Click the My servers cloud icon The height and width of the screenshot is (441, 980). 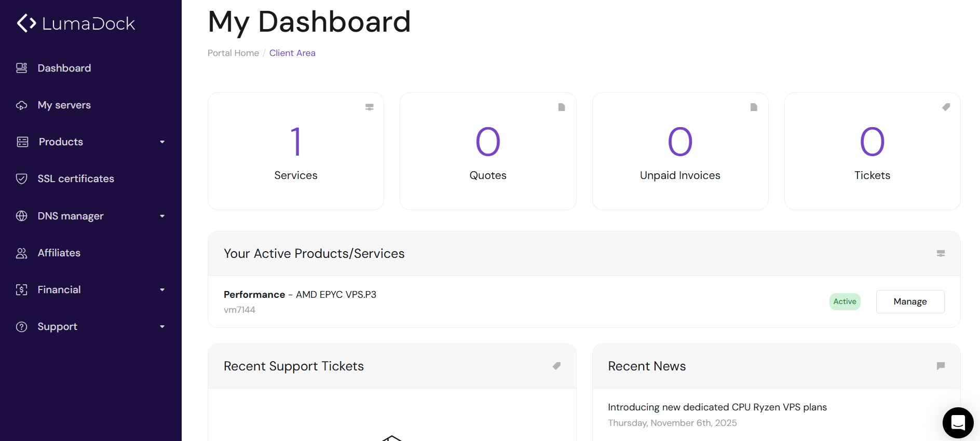(22, 105)
